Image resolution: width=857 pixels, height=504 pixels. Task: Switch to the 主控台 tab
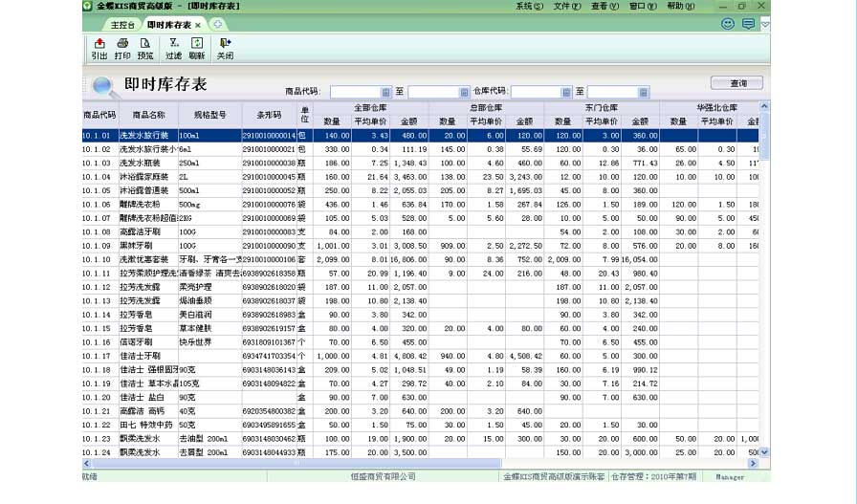coord(122,25)
